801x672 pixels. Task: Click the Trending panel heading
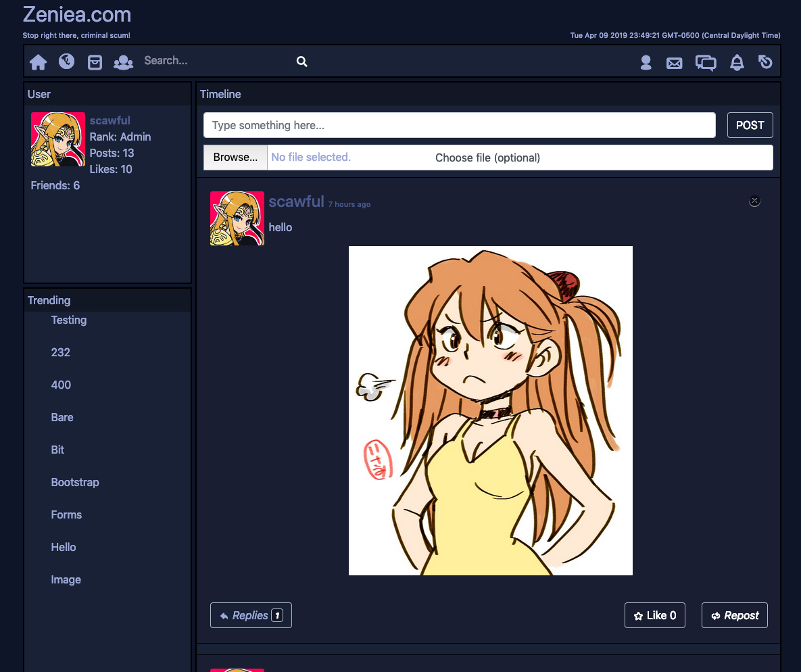[x=49, y=300]
